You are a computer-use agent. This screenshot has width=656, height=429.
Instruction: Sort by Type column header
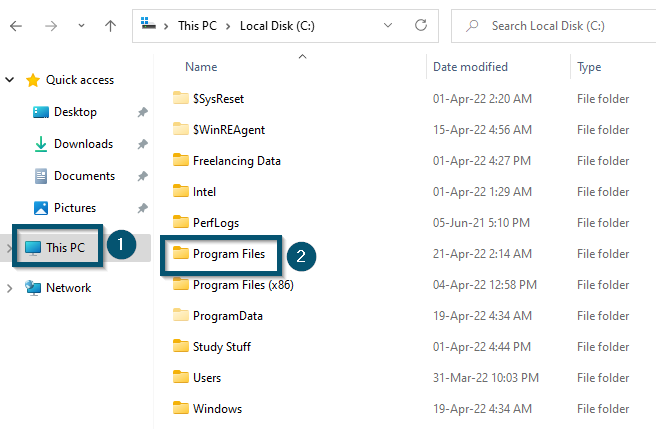tap(589, 67)
